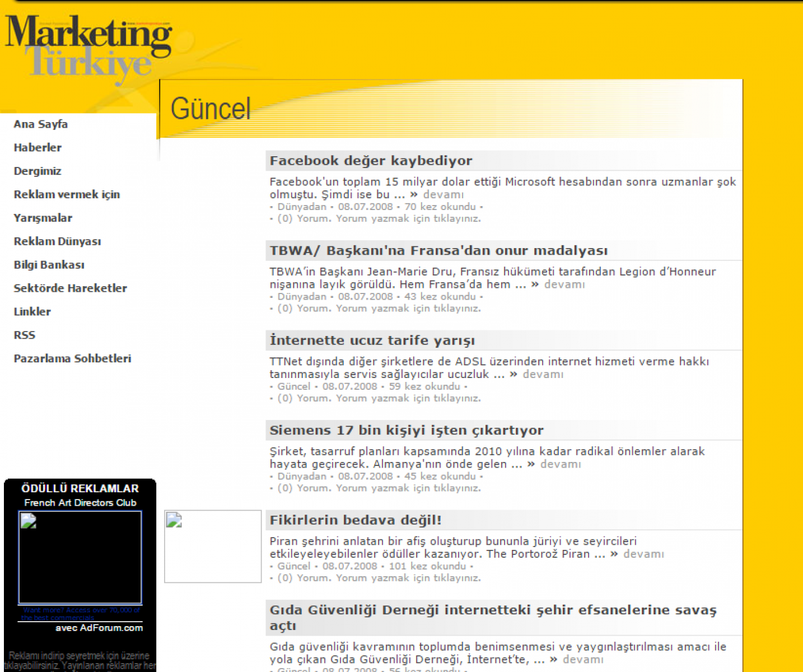Open the Reklam Dünyası page
803x672 pixels.
click(57, 242)
